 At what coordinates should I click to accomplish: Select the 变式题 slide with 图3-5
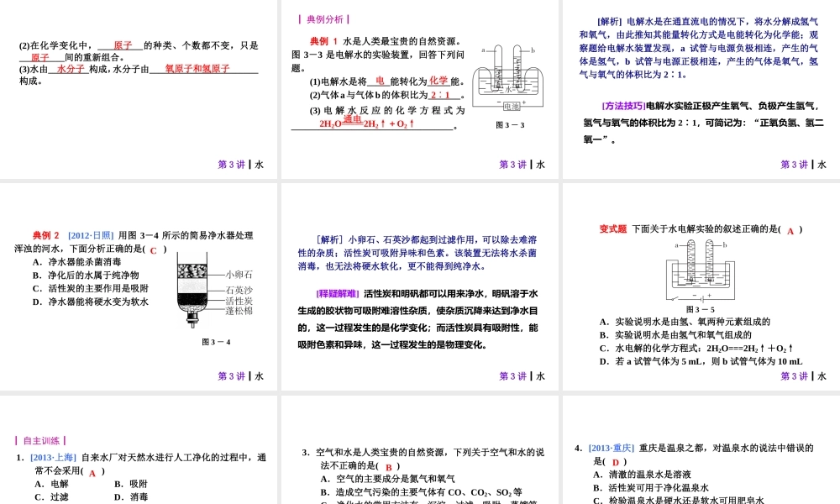point(701,287)
